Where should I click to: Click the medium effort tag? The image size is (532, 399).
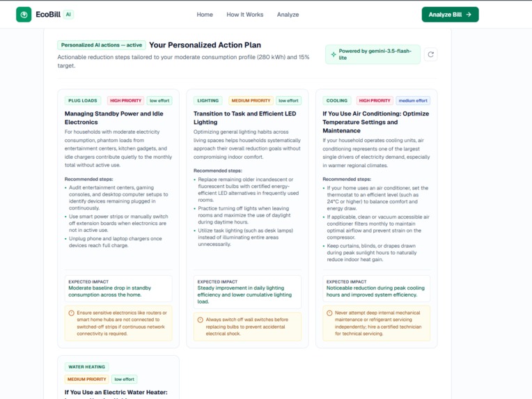click(x=413, y=101)
